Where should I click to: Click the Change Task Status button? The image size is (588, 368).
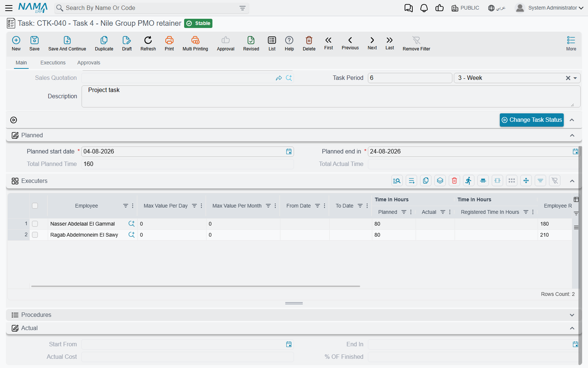point(532,120)
